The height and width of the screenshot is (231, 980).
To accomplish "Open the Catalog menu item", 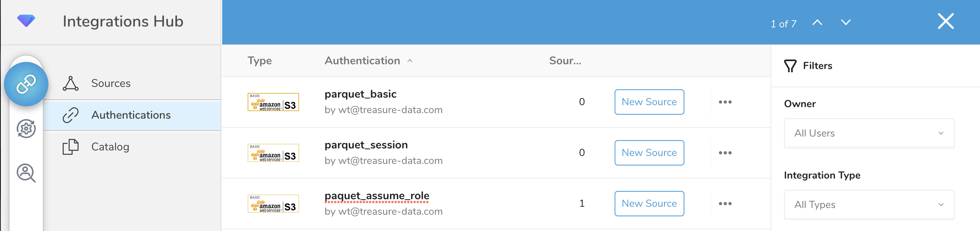I will (110, 147).
